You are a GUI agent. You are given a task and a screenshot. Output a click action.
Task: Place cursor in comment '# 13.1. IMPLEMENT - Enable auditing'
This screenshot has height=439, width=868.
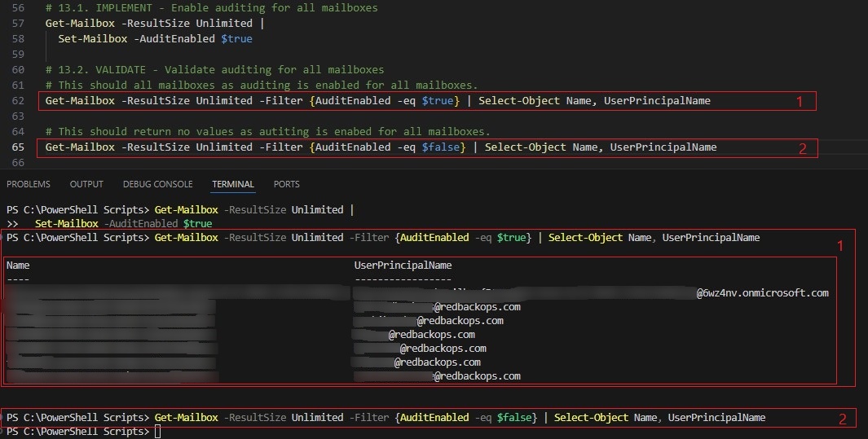[x=211, y=8]
